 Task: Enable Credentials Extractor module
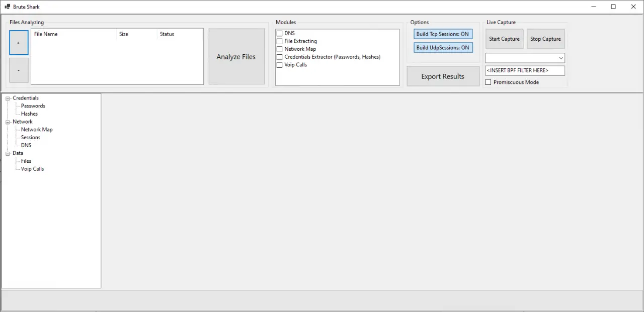point(279,57)
